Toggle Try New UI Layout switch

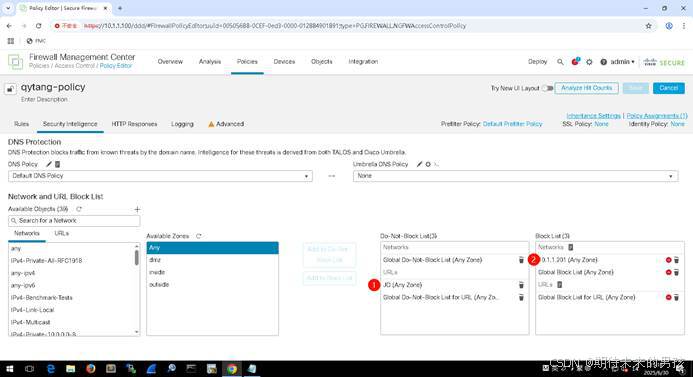[x=548, y=88]
